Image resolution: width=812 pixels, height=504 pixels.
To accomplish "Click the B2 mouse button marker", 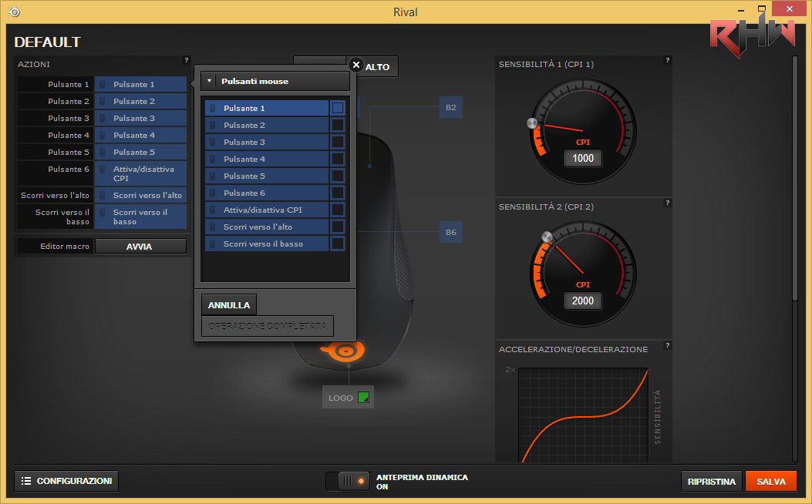I will click(x=451, y=108).
